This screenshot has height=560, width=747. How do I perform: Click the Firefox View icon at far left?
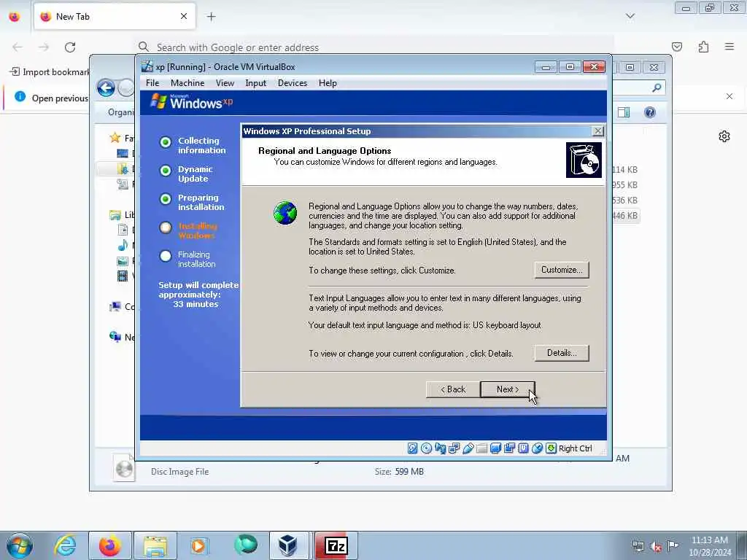15,17
